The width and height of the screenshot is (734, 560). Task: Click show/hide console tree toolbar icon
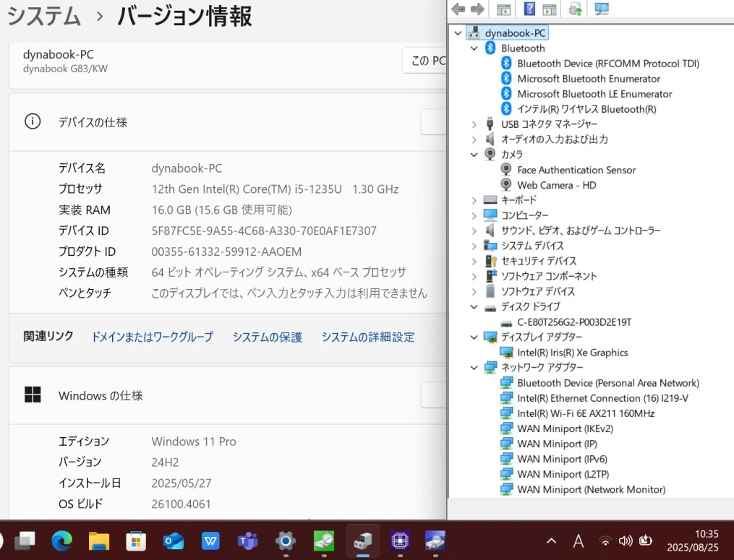click(503, 9)
